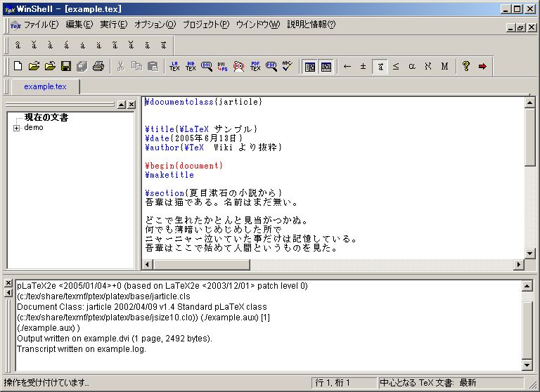This screenshot has width=540, height=392.
Task: Create a new document
Action: pos(18,66)
